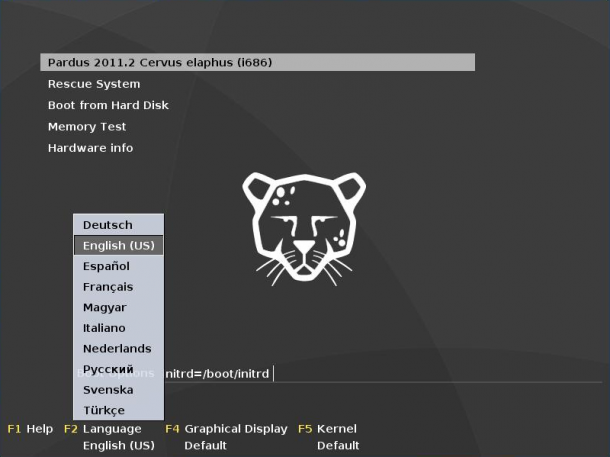
Task: Pick Nederlands as boot language
Action: tap(118, 348)
